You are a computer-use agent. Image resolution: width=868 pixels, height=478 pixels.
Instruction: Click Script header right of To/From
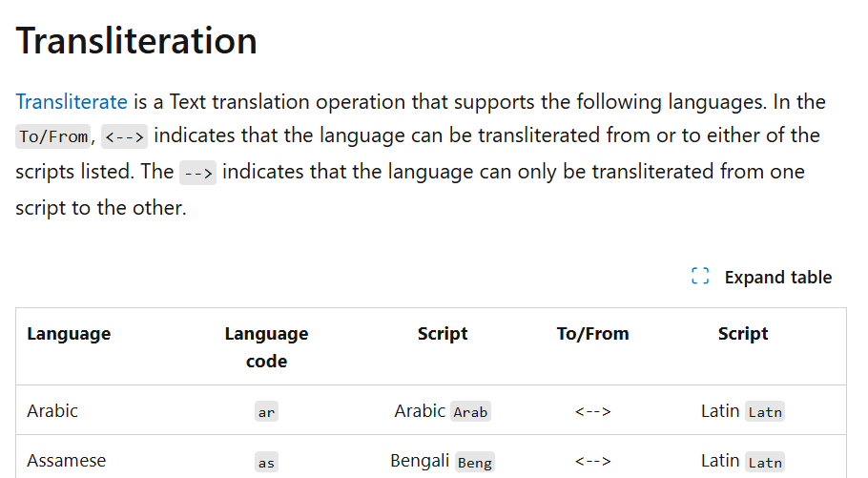[743, 334]
